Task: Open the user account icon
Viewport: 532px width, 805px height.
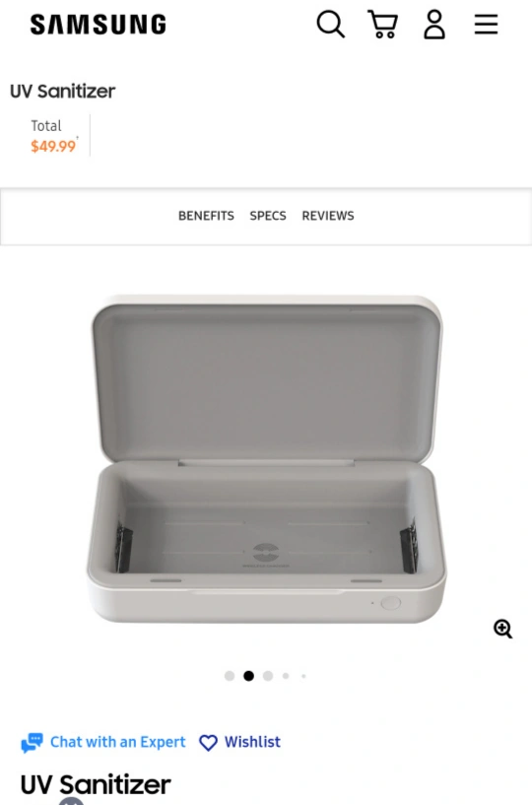Action: (x=434, y=24)
